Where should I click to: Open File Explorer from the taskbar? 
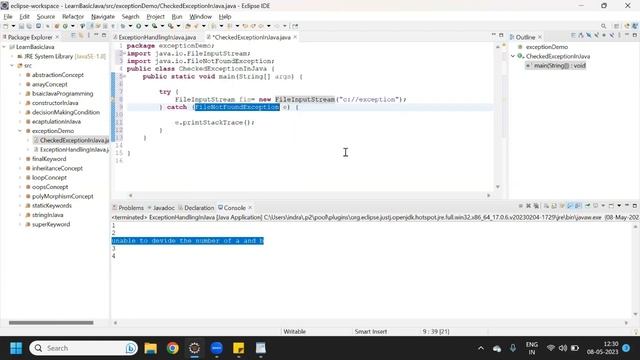pyautogui.click(x=150, y=348)
